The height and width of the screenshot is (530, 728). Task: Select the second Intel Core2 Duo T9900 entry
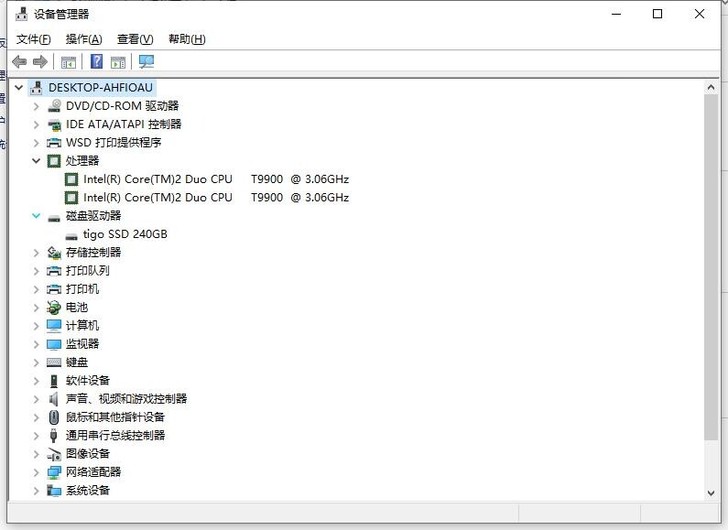[216, 198]
